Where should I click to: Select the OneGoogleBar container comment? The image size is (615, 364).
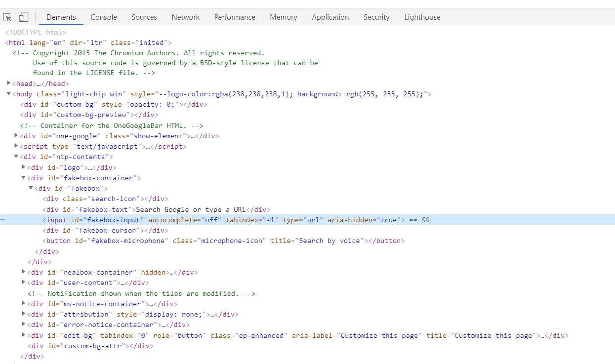112,125
